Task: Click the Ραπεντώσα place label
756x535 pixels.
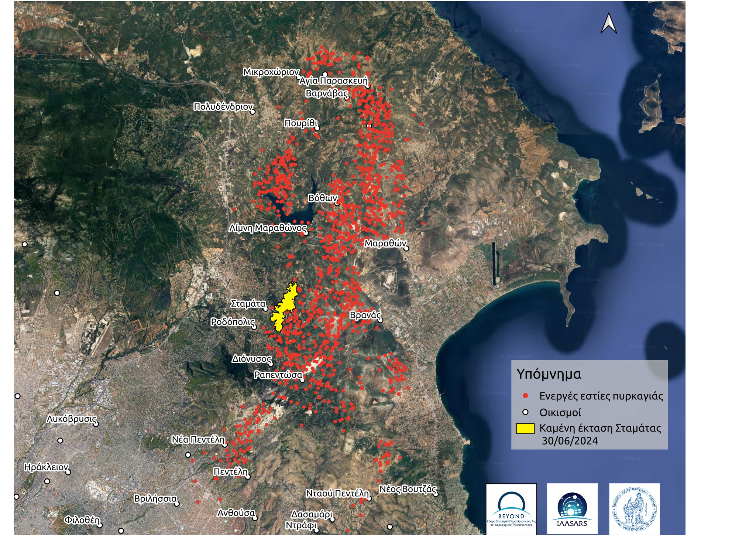Action: 278,375
